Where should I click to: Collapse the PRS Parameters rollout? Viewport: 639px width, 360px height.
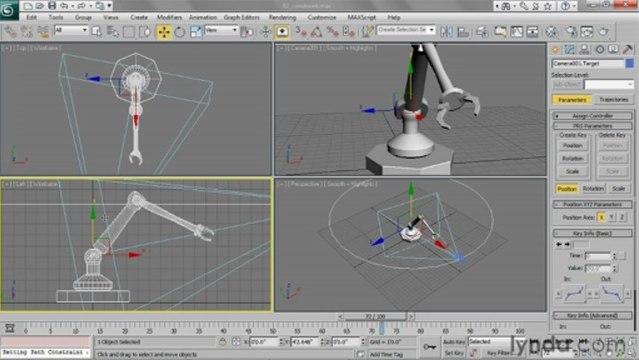pos(593,126)
